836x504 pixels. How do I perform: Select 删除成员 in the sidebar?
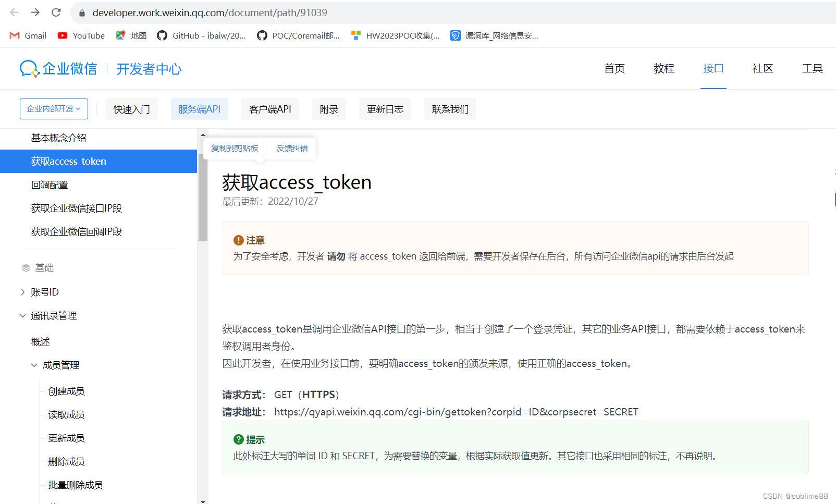66,461
